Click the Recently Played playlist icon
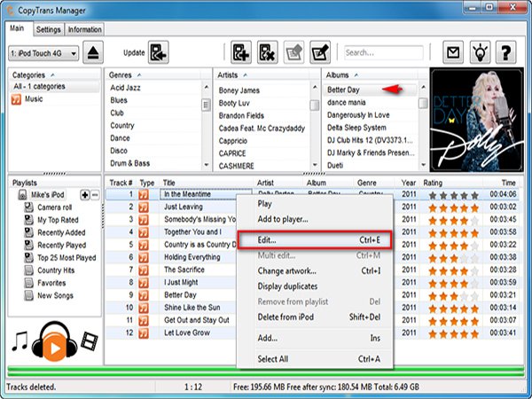 click(29, 245)
